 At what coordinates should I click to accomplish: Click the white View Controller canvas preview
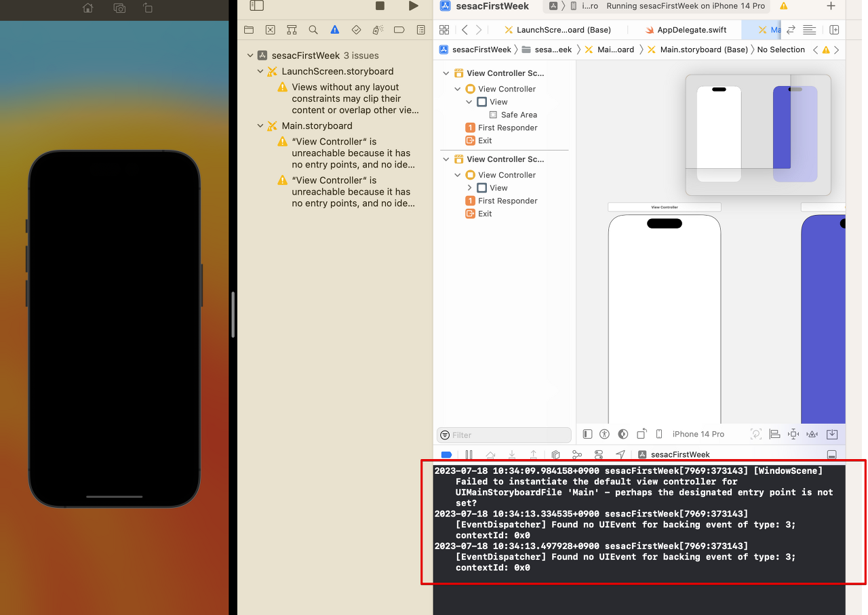coord(665,319)
